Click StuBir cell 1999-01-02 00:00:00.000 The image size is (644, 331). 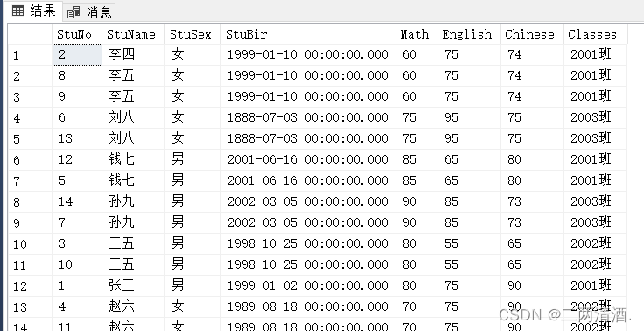309,285
